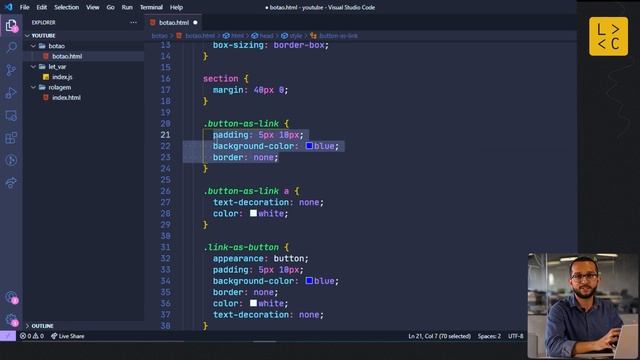
Task: Select the botao.html editor tab
Action: (173, 22)
